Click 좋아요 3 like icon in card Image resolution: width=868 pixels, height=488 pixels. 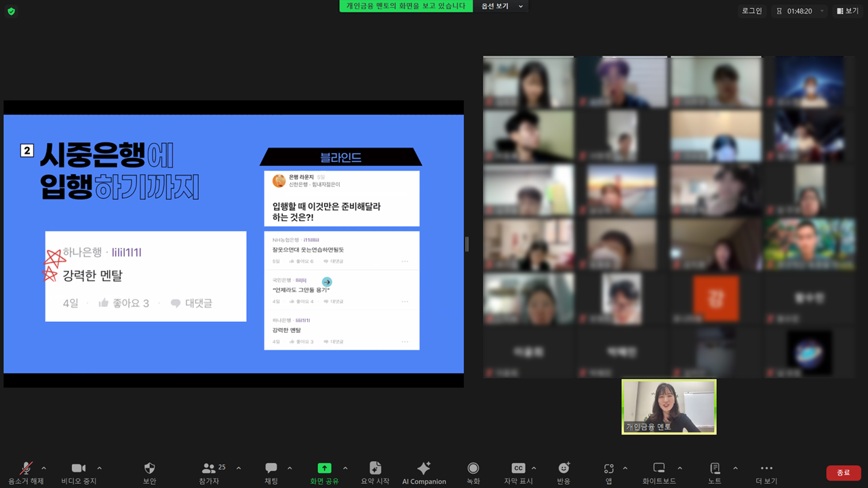[104, 303]
